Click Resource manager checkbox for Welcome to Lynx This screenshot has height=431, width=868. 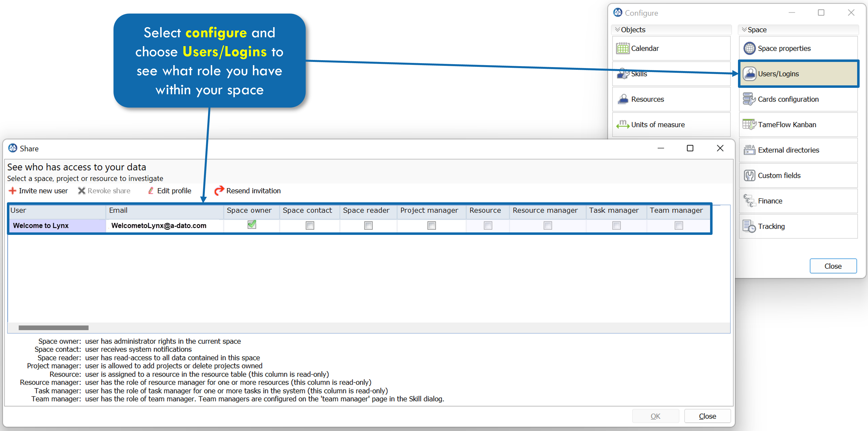(x=547, y=225)
